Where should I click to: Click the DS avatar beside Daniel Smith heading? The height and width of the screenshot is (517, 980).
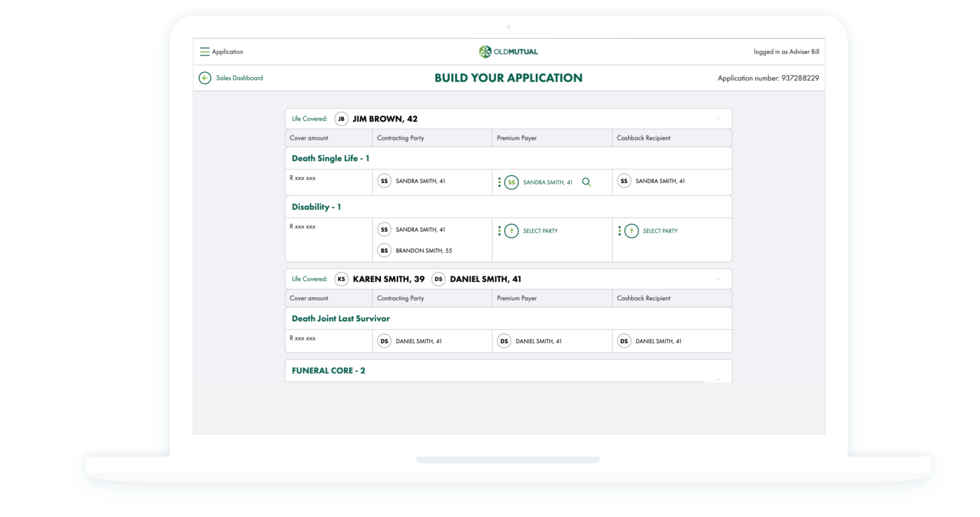coord(438,279)
